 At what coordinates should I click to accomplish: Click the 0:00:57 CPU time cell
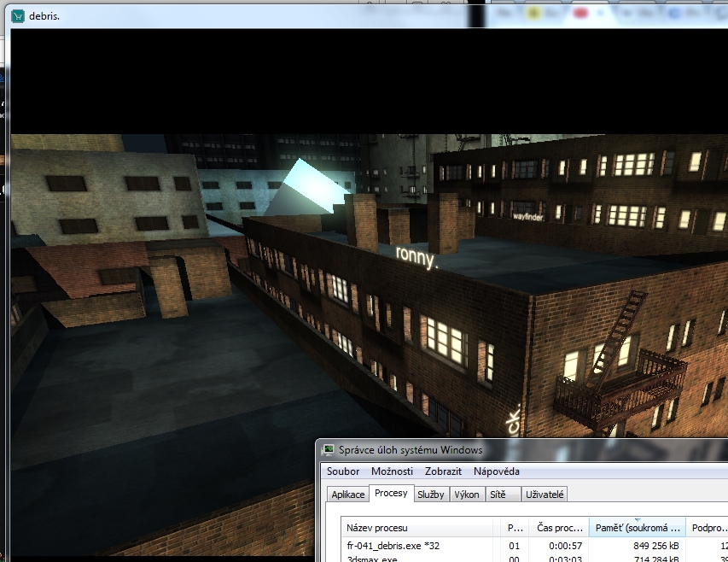tap(566, 546)
